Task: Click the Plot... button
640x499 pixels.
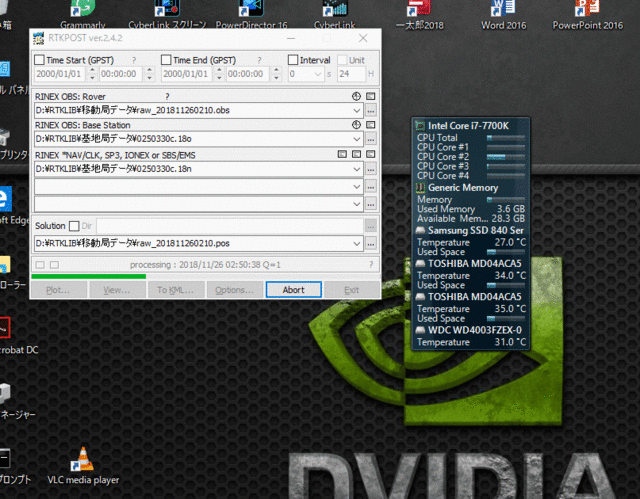Action: [58, 290]
